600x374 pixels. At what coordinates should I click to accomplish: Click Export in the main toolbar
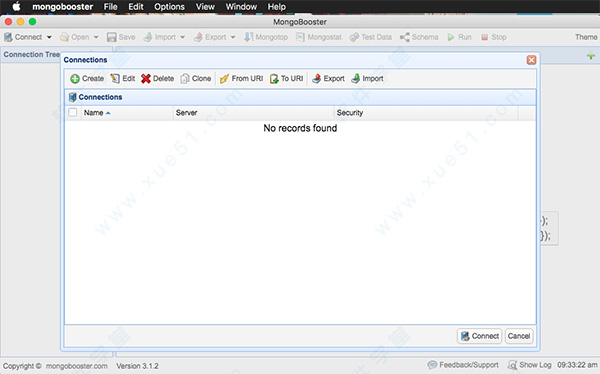pyautogui.click(x=210, y=37)
